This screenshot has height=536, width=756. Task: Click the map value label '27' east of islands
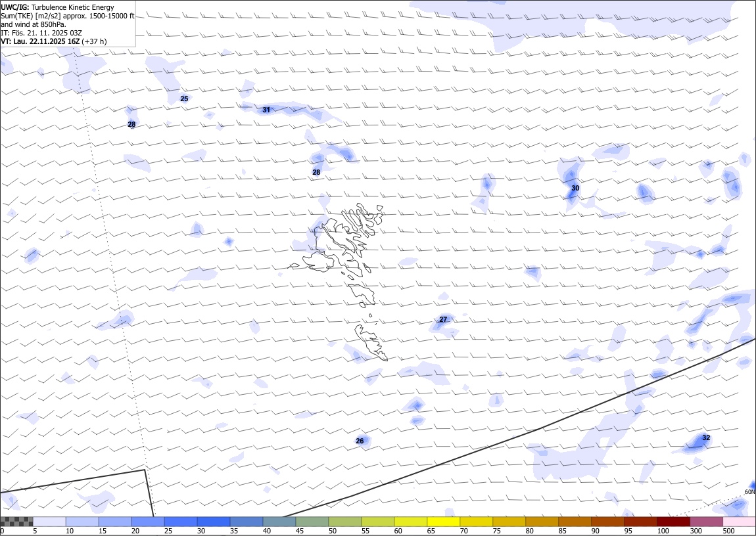[443, 319]
